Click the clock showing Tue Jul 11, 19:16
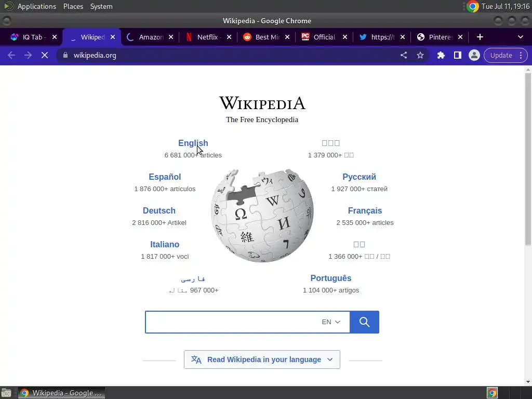The height and width of the screenshot is (399, 532). click(505, 6)
